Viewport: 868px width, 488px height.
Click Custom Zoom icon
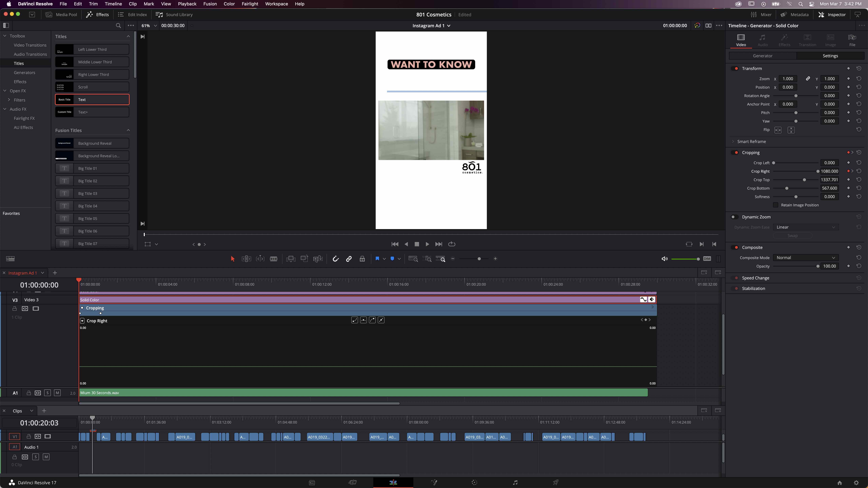coord(440,259)
